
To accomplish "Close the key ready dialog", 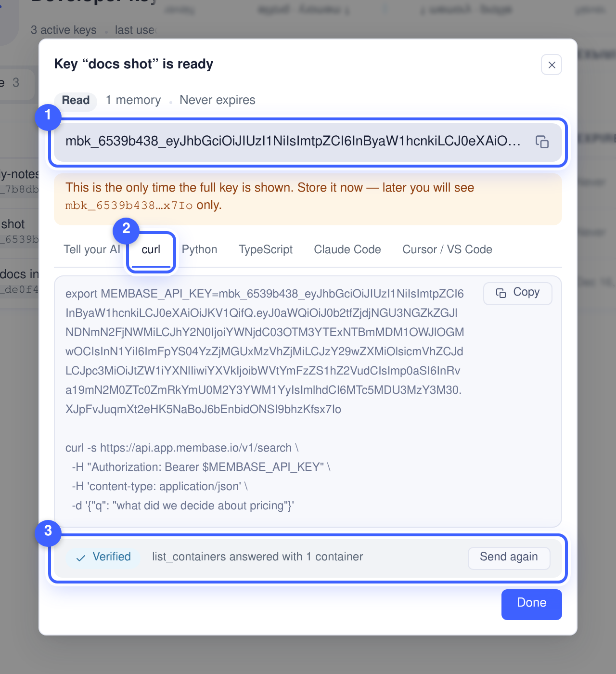I will click(552, 65).
